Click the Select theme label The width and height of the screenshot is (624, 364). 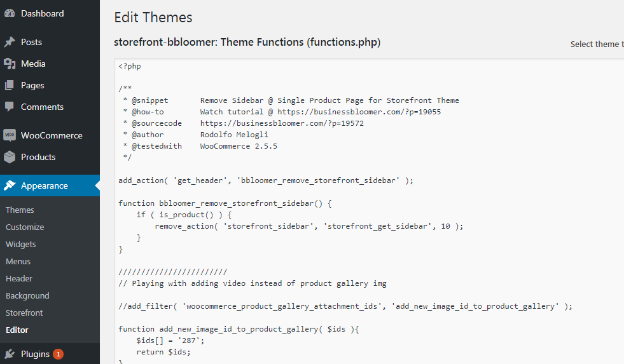coord(597,44)
